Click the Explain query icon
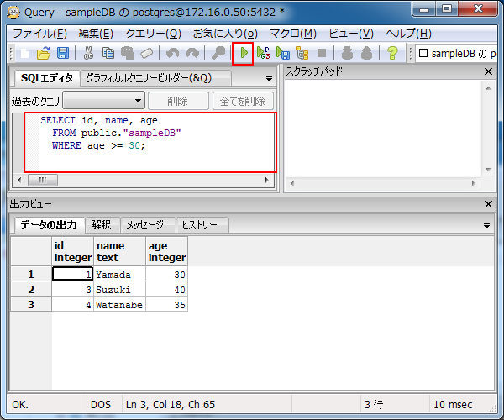The image size is (504, 420). pyautogui.click(x=302, y=53)
